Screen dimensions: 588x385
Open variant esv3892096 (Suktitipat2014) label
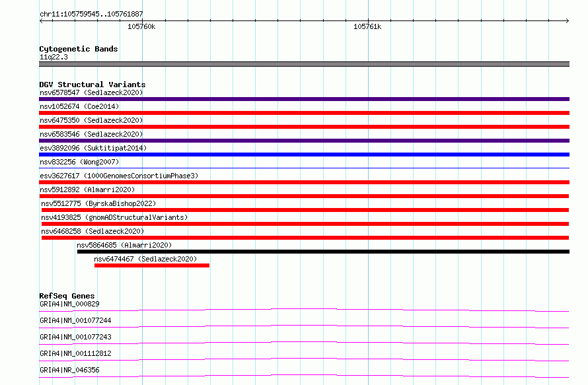93,148
